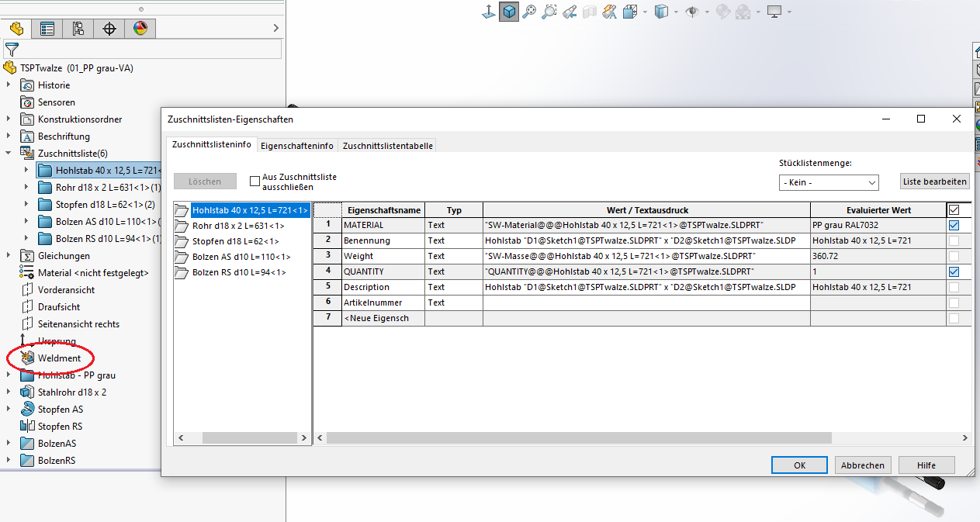Open the ConfigurationManager tab icon

point(78,29)
